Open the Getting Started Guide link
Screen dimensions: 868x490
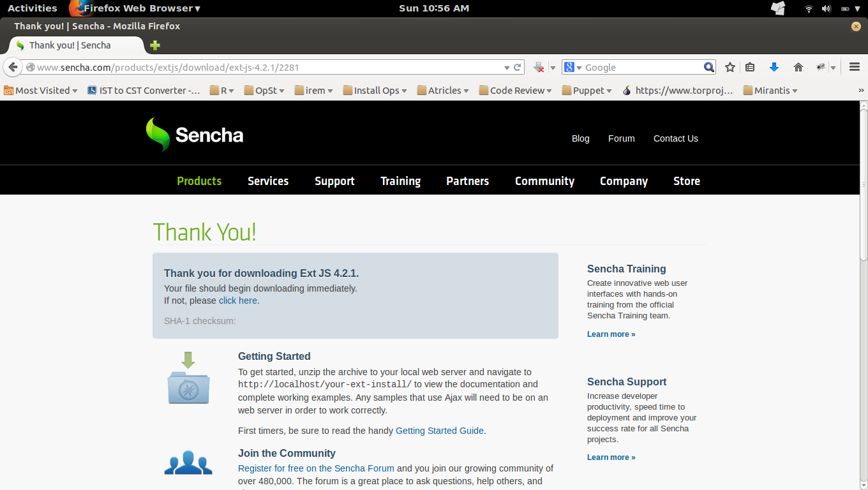click(x=440, y=431)
